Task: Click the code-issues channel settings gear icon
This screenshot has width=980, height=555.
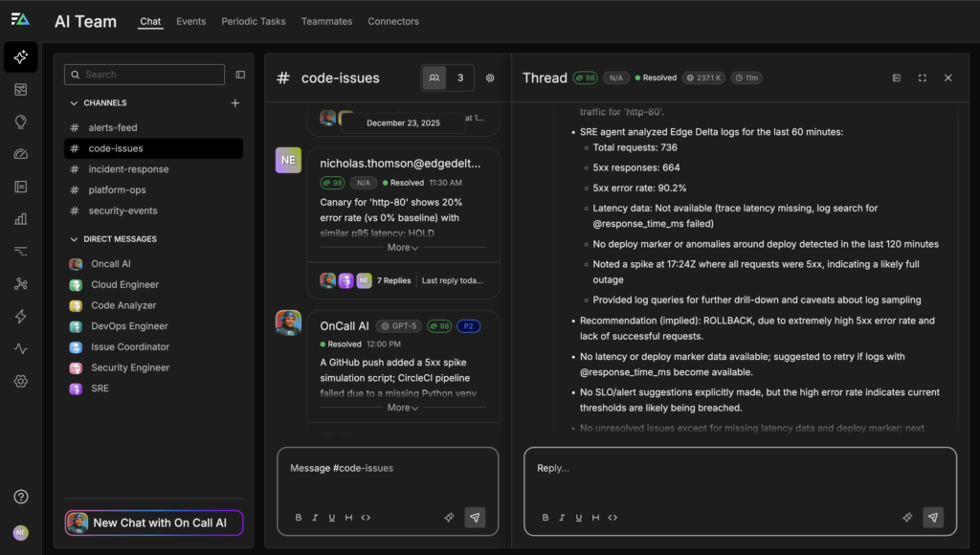Action: [490, 78]
